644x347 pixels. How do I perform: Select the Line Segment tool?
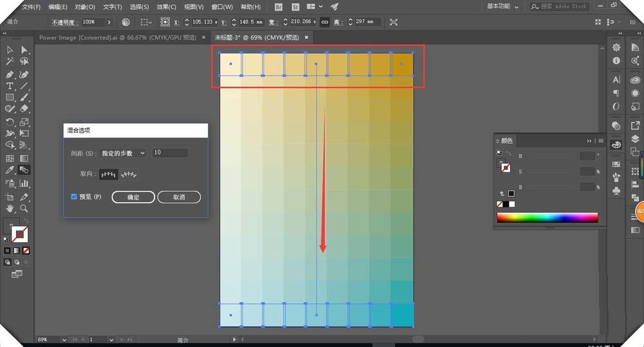(24, 86)
